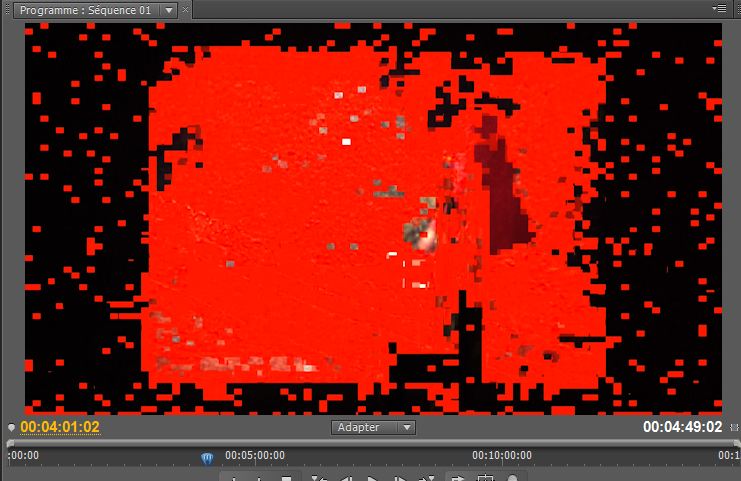The width and height of the screenshot is (741, 481).
Task: Click the step forward one frame button
Action: pos(399,478)
